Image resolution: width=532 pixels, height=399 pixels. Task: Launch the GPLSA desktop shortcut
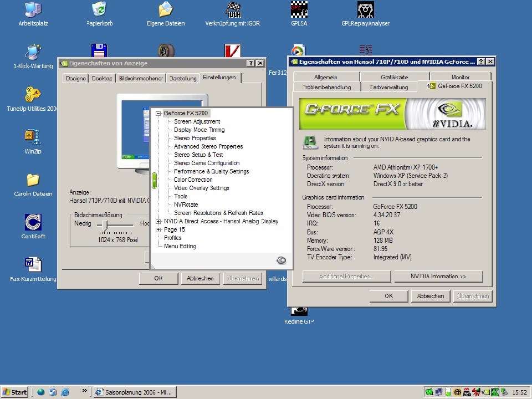pos(299,10)
